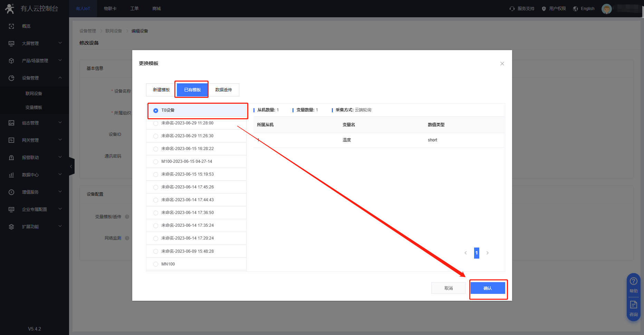This screenshot has width=644, height=335.
Task: Click the 产品/场景管理 cube icon
Action: pyautogui.click(x=11, y=61)
